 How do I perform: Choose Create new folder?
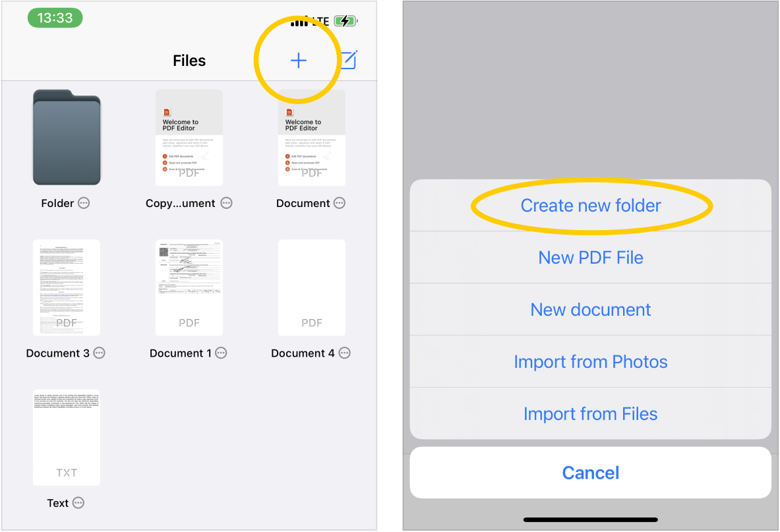[591, 205]
